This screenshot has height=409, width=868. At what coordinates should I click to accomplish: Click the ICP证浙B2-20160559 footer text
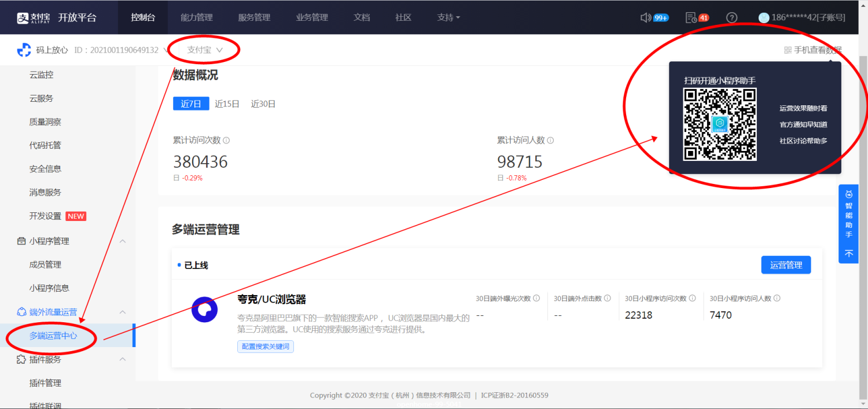[515, 396]
